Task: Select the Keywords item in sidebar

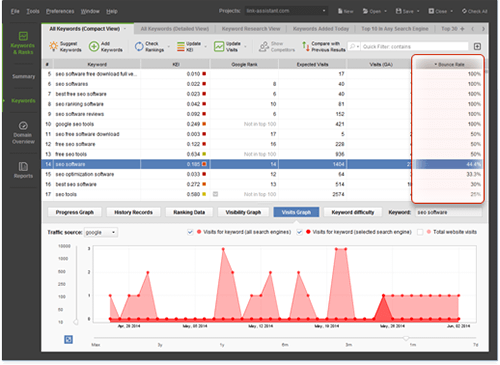Action: (23, 100)
